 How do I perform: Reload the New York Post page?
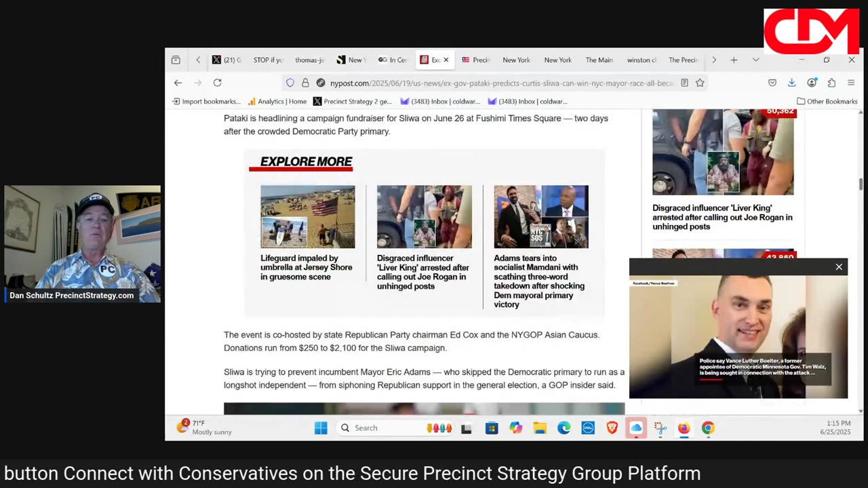point(217,83)
